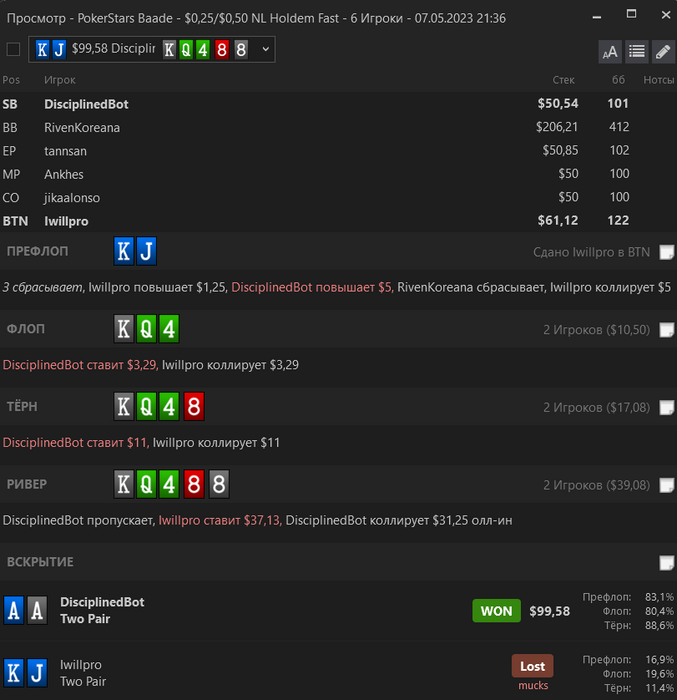Click the Нотсы column header
The width and height of the screenshot is (677, 700).
(x=658, y=80)
